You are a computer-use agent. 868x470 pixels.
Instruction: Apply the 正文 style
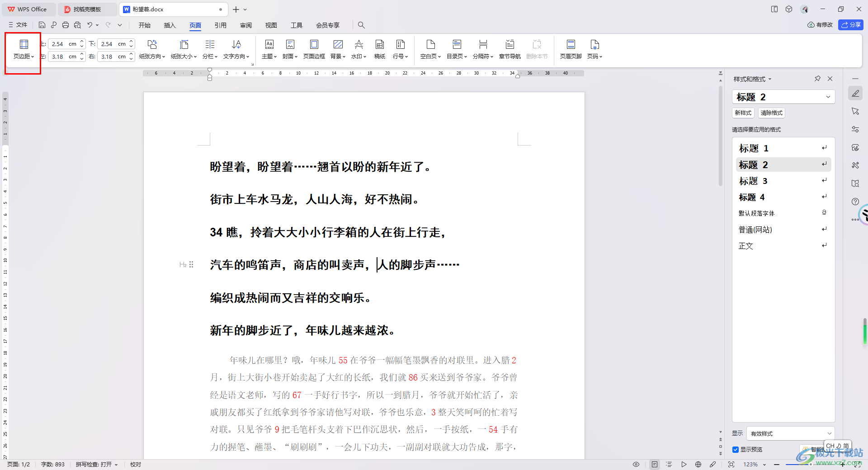pyautogui.click(x=783, y=246)
